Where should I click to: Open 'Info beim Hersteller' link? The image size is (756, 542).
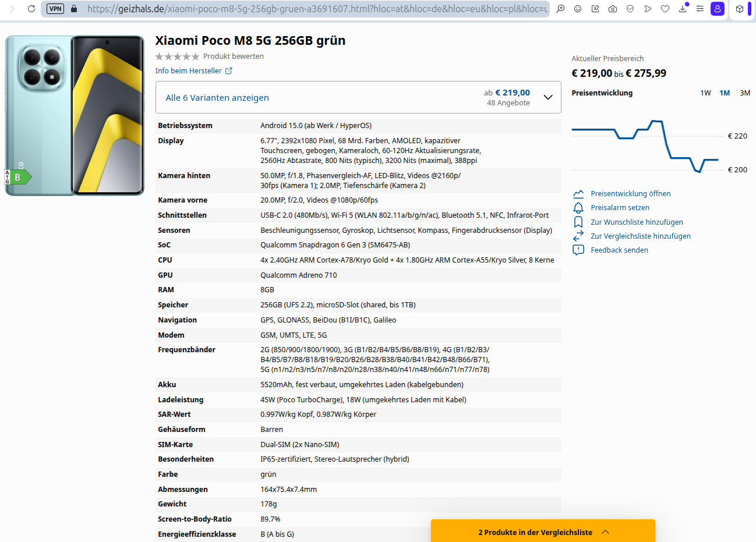(x=188, y=71)
